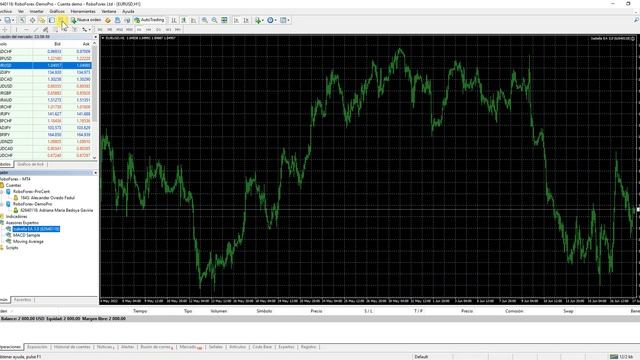
Task: Open the Arrows tool dropdown arrow
Action: pyautogui.click(x=89, y=30)
